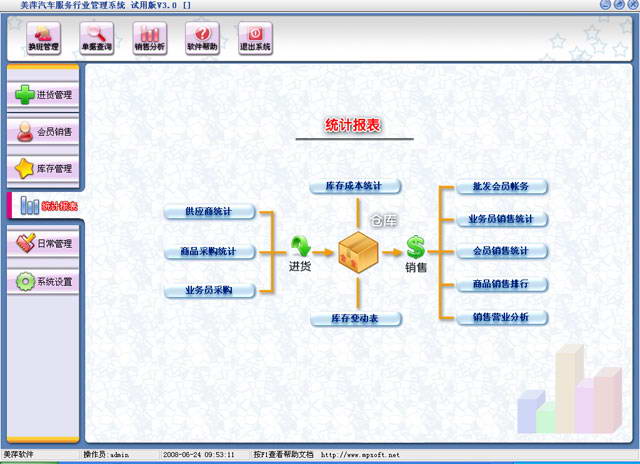Open the 单据查询 document query toolbar icon
The width and height of the screenshot is (640, 464).
[97, 38]
